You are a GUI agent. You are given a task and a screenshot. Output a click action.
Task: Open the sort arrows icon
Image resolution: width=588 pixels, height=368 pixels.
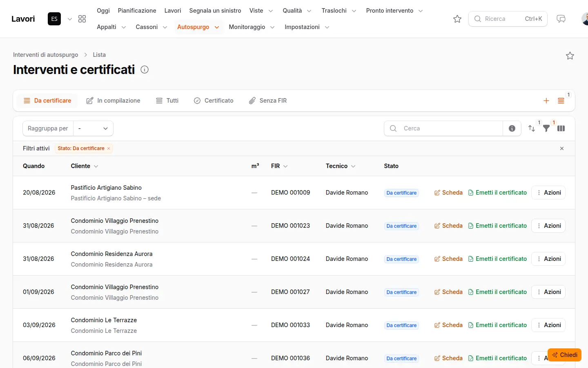point(532,128)
